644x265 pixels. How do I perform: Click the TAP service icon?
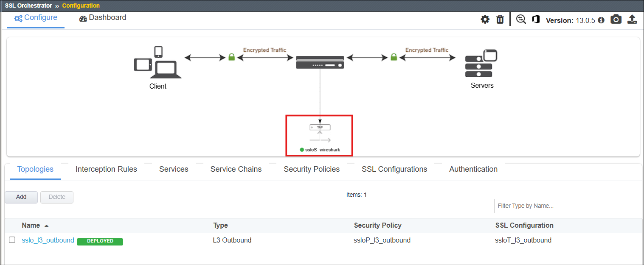(x=320, y=127)
